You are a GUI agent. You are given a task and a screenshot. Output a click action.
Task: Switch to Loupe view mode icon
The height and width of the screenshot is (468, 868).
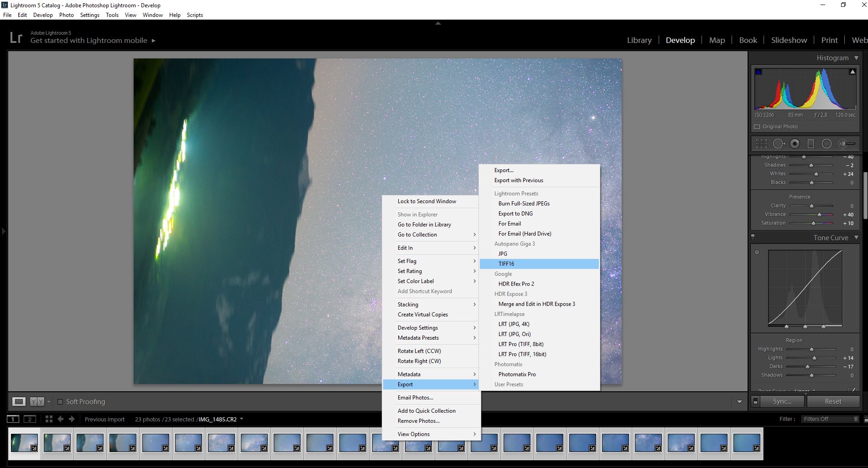coord(19,402)
